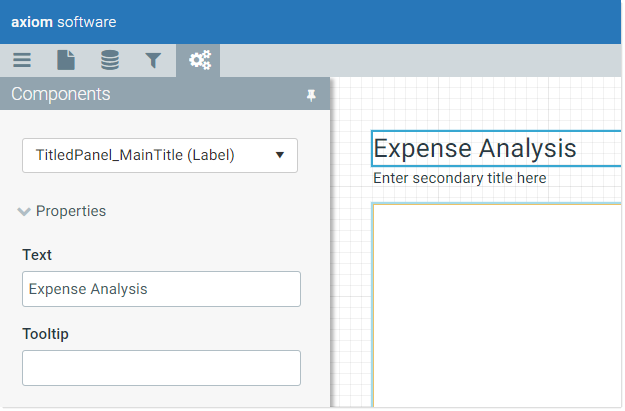The width and height of the screenshot is (625, 411).
Task: Open the filter funnel icon tab
Action: [x=153, y=61]
